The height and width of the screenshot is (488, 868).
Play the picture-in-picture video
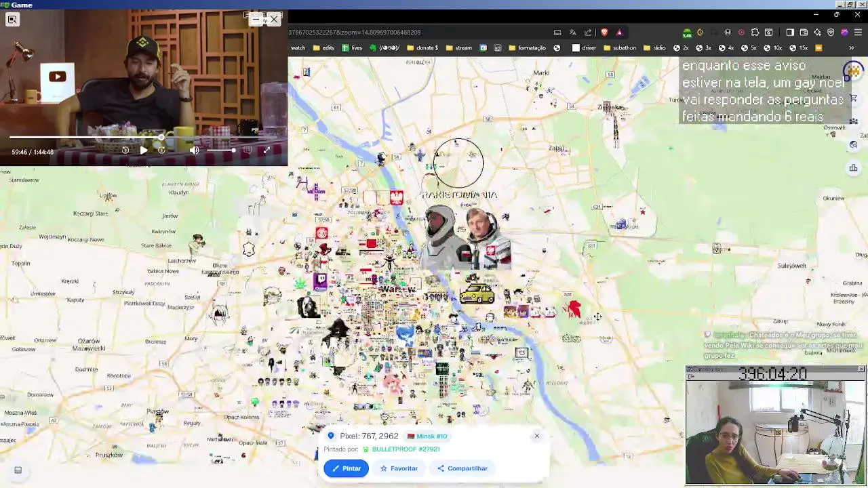[143, 150]
